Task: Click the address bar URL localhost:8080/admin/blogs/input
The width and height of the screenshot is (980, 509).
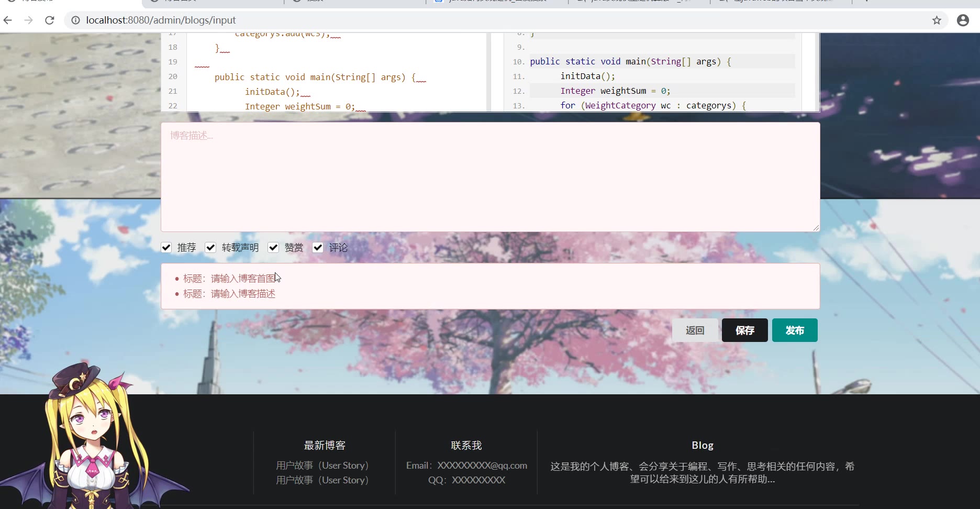Action: click(161, 20)
